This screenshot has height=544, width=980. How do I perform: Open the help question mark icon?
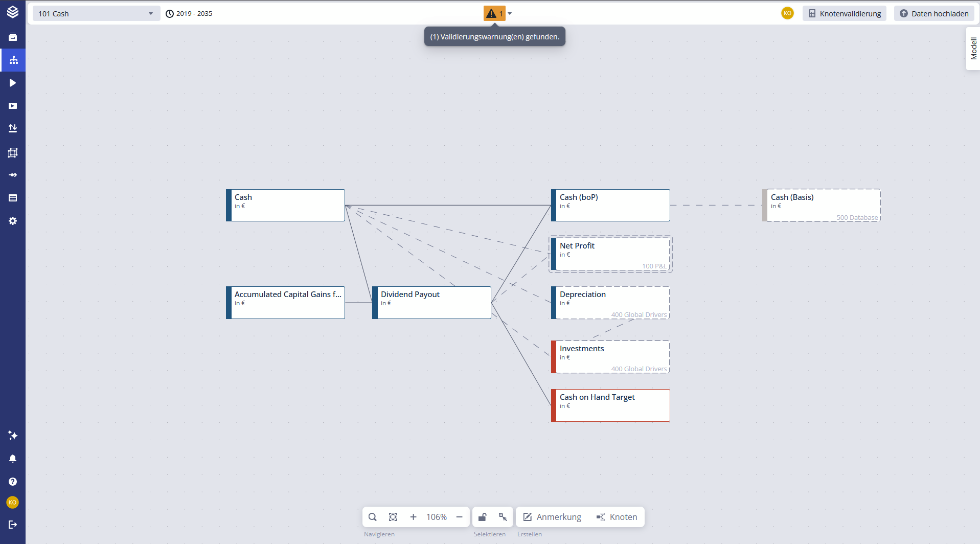(13, 482)
